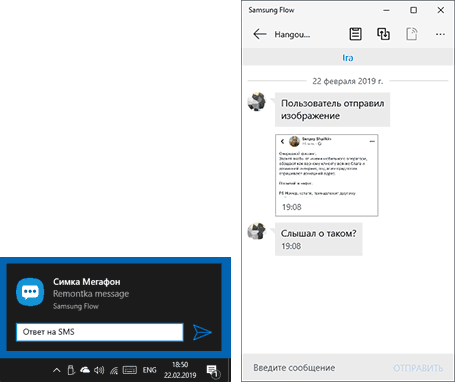Open the Smart View screen mirroring icon

(x=383, y=34)
